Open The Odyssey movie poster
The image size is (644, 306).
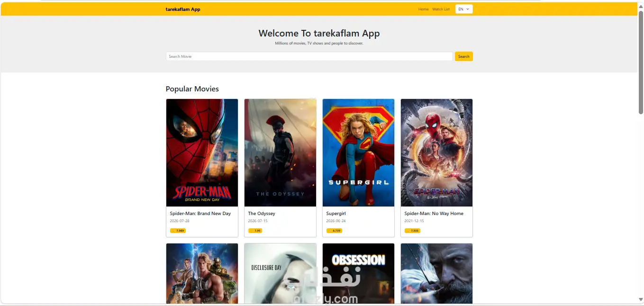(280, 153)
